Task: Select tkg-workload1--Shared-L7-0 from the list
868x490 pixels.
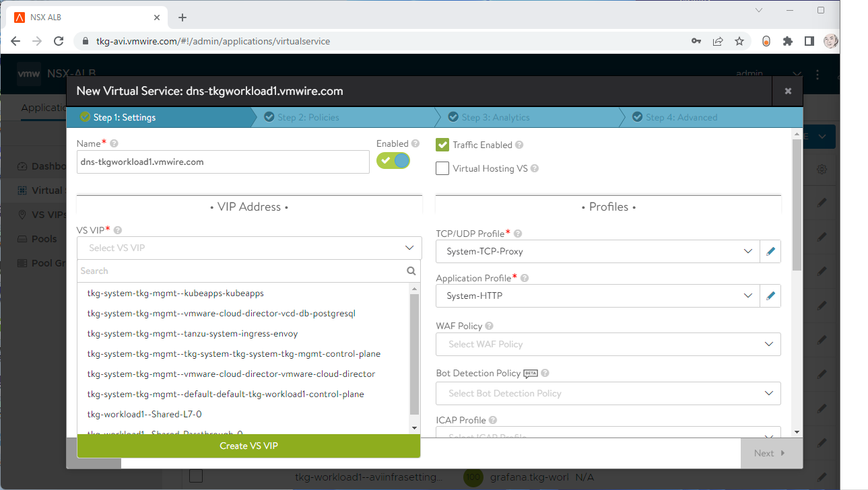Action: tap(144, 414)
